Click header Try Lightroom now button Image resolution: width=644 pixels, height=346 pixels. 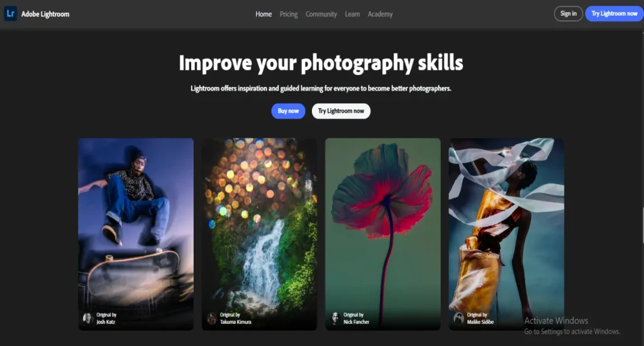tap(614, 14)
